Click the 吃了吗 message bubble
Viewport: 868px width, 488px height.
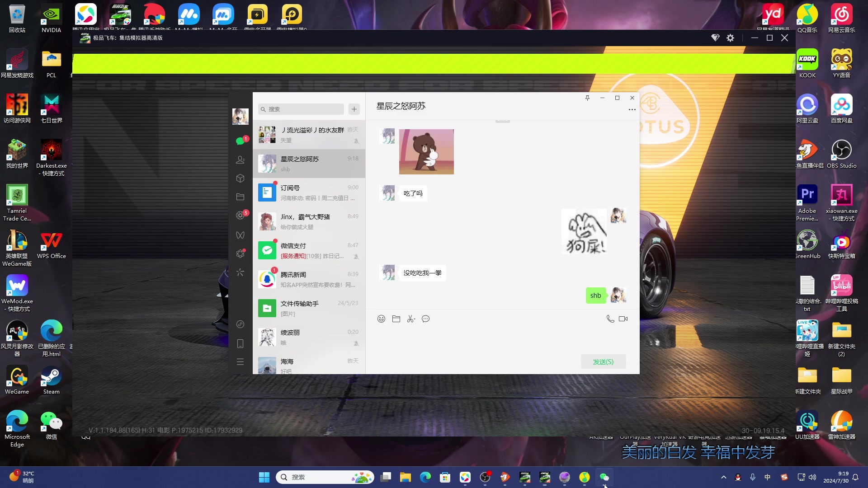click(x=413, y=193)
